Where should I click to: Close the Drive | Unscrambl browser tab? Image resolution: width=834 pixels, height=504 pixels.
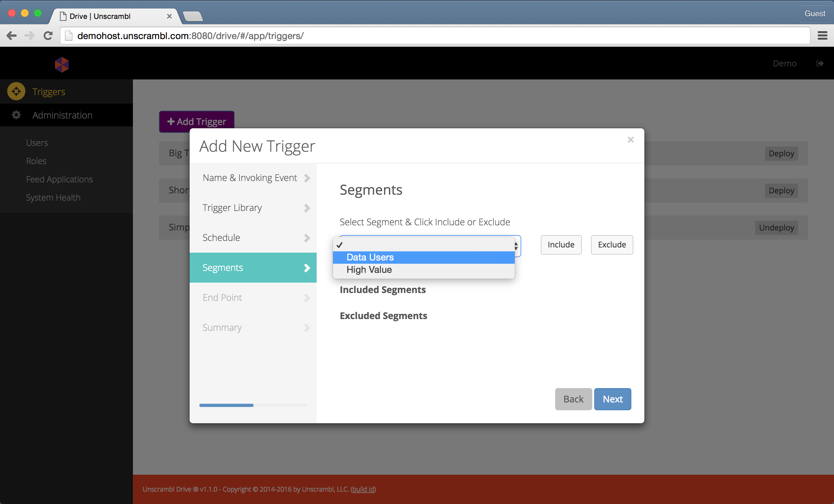[169, 16]
